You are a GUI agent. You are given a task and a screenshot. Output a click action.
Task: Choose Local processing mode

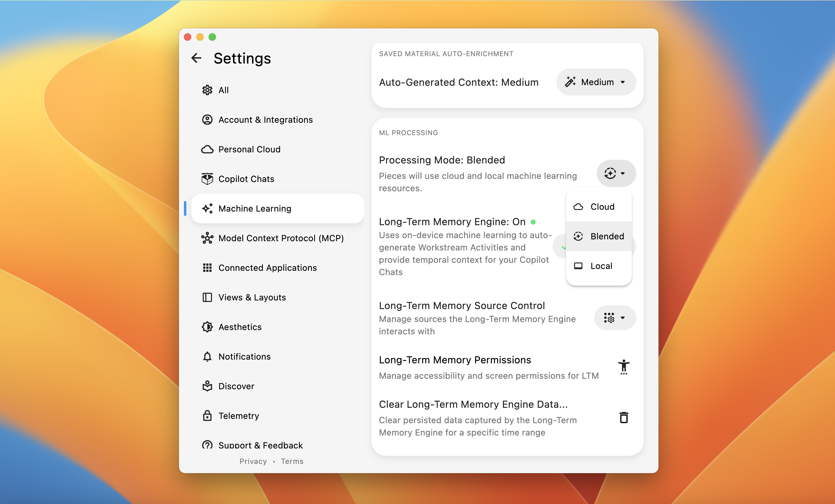click(598, 266)
